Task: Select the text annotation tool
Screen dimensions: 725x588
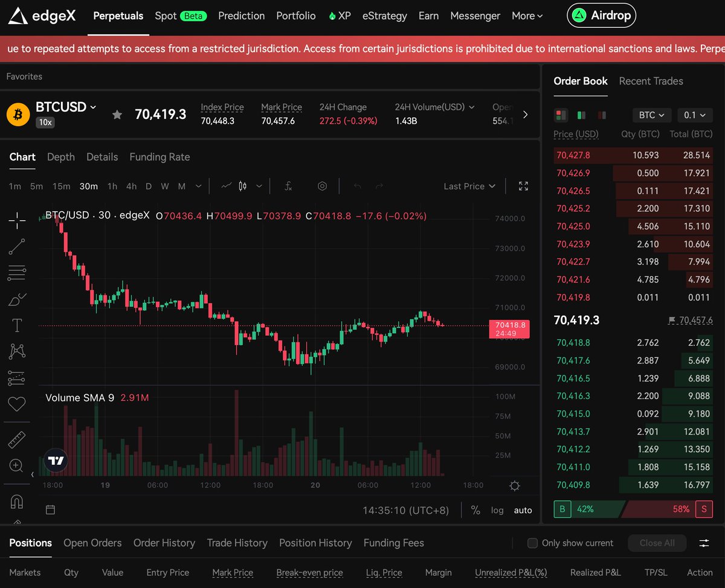Action: tap(17, 325)
